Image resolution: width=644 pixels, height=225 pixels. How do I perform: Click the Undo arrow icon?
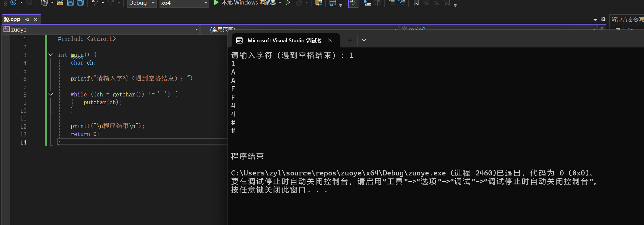click(95, 3)
